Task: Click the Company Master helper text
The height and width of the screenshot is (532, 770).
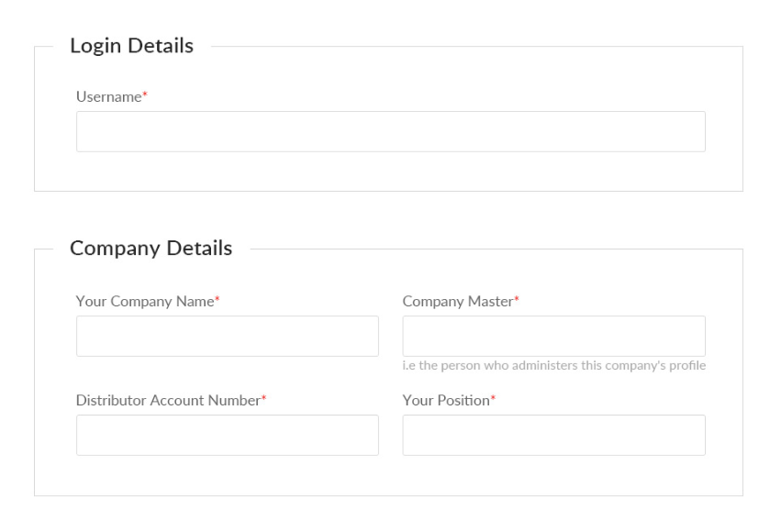Action: tap(553, 367)
